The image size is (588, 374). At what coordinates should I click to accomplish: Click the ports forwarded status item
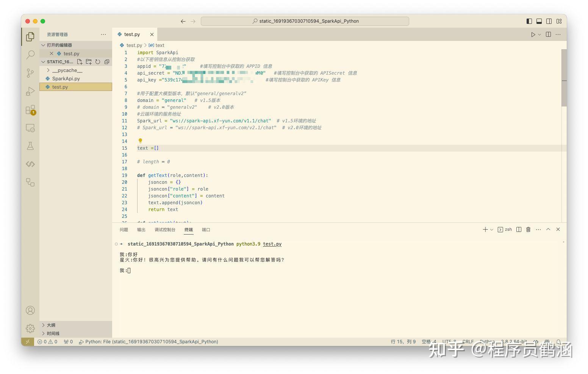(x=68, y=342)
